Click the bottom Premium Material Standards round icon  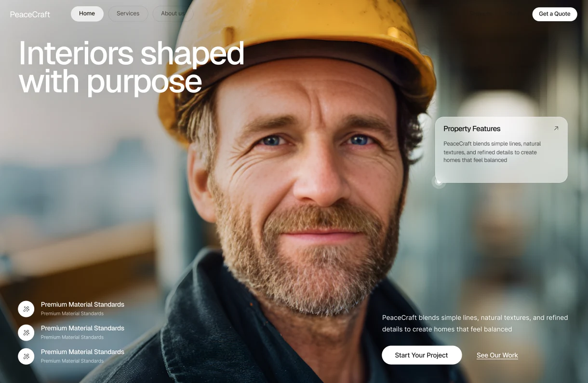tap(26, 356)
